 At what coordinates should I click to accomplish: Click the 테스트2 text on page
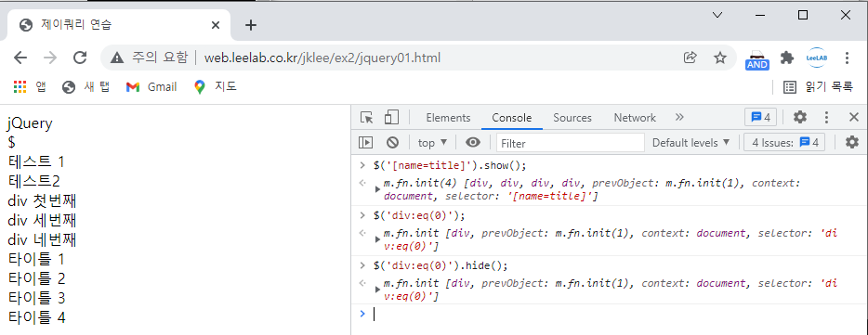pyautogui.click(x=33, y=181)
